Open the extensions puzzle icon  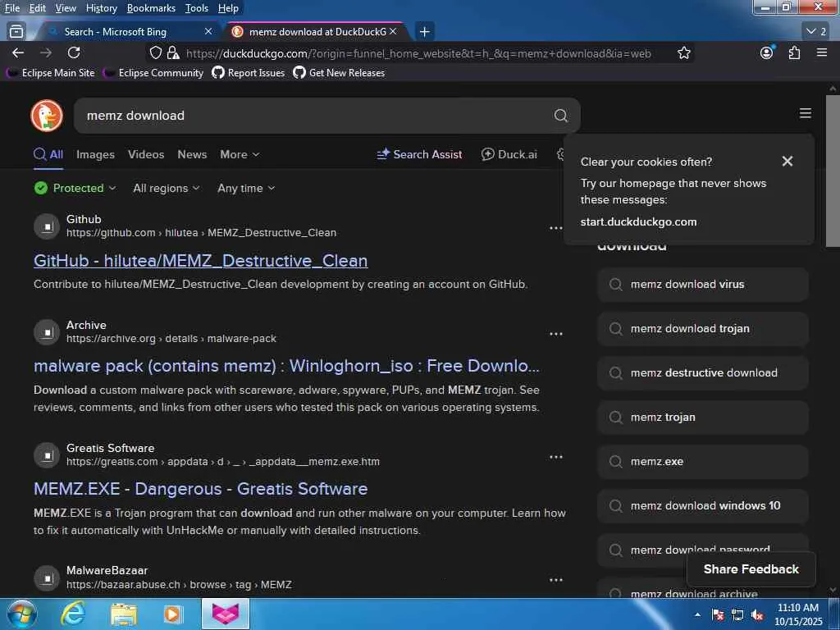(794, 52)
